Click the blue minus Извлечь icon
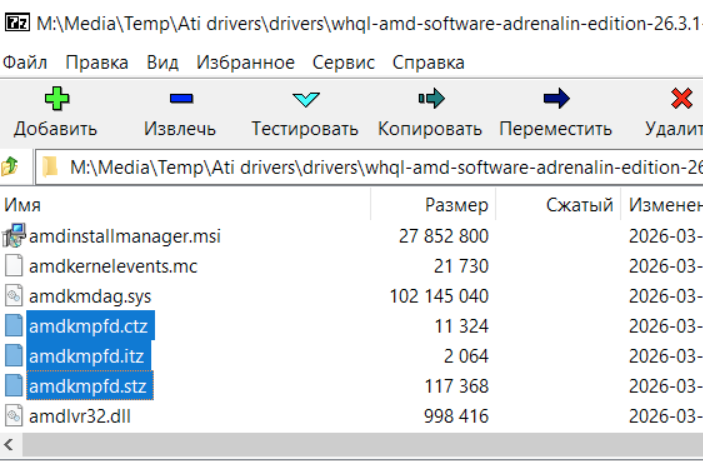This screenshot has height=461, width=703. (x=181, y=98)
